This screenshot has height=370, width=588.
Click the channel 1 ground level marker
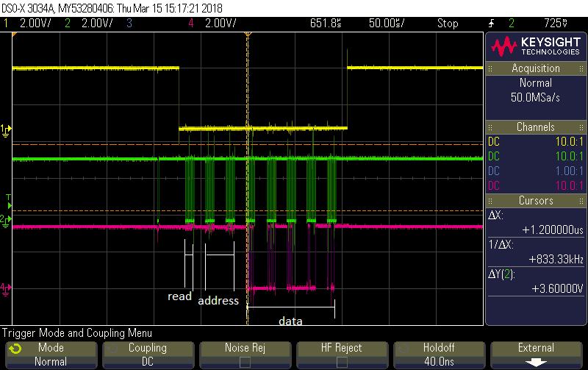[x=6, y=131]
